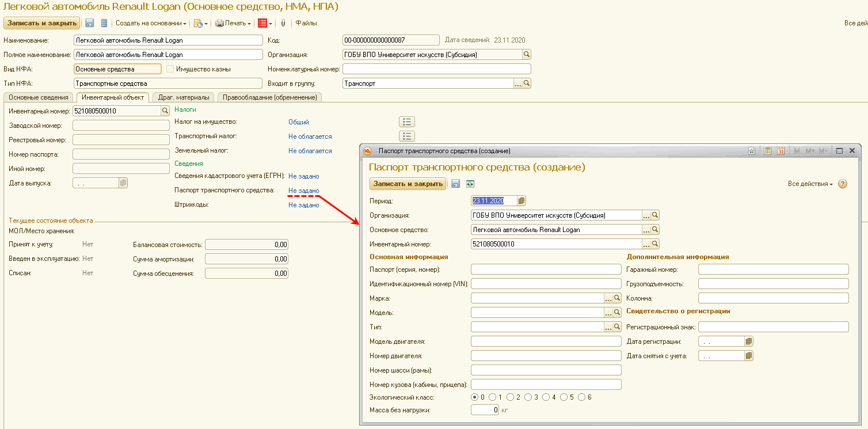Open the document-with-clock icon dropdown in toolbar

pyautogui.click(x=200, y=23)
